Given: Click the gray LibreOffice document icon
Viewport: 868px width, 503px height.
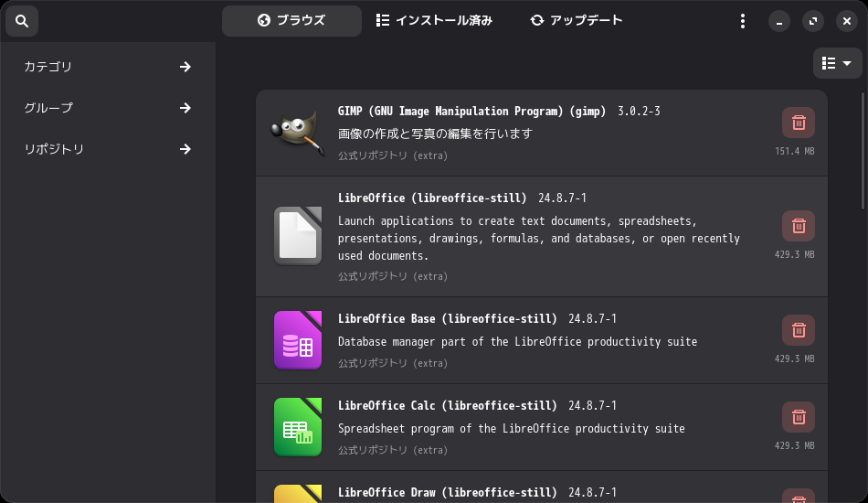Looking at the screenshot, I should 298,236.
